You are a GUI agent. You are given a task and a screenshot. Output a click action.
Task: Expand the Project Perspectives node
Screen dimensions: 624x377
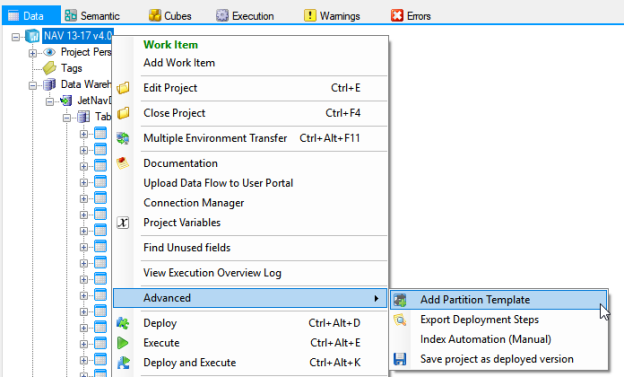[x=33, y=53]
